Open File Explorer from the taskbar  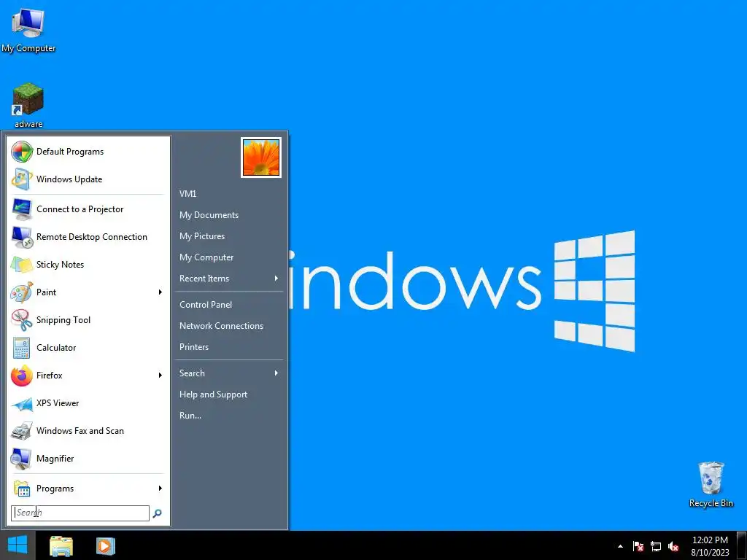coord(61,545)
